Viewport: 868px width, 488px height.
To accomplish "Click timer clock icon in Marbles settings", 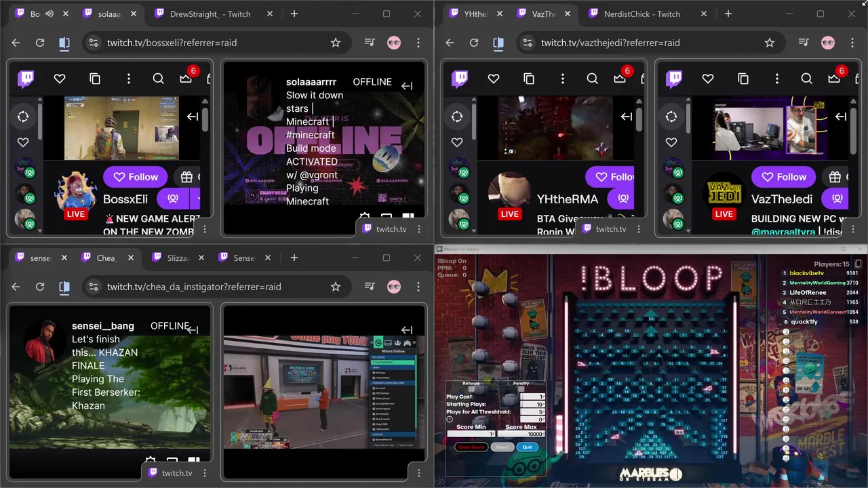I will pyautogui.click(x=450, y=420).
